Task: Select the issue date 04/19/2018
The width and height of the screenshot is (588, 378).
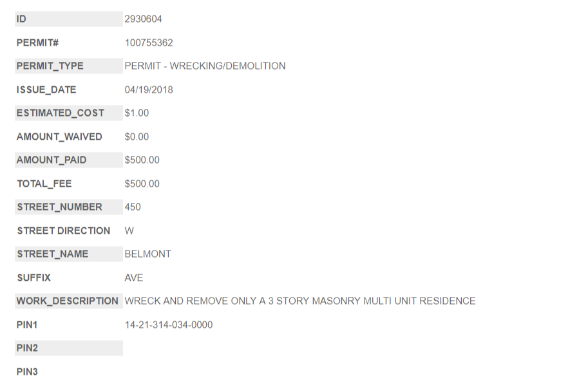Action: [149, 90]
